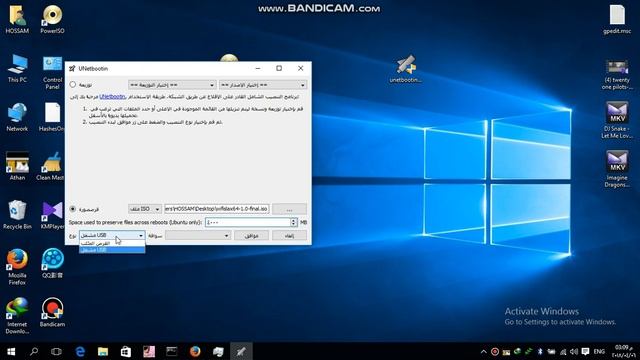Click the Cancel button in UNetbootin
Viewport: 640px width, 360px height.
pyautogui.click(x=289, y=236)
